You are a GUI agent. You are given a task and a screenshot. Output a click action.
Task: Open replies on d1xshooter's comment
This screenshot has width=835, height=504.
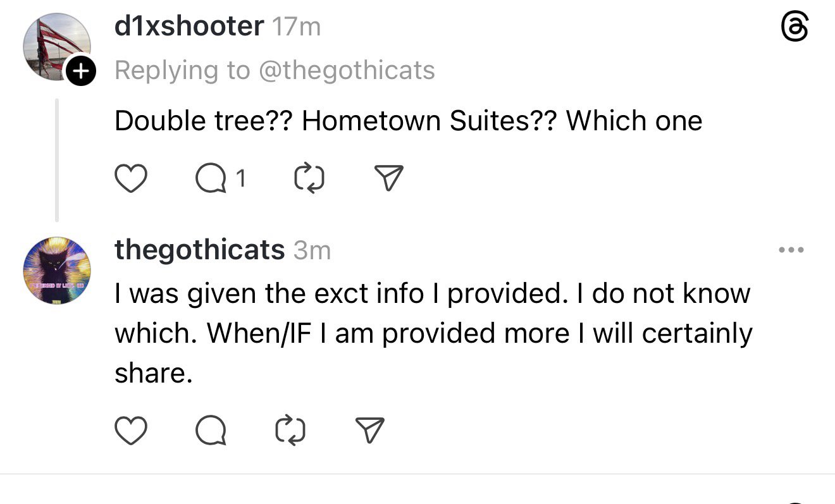click(x=211, y=179)
